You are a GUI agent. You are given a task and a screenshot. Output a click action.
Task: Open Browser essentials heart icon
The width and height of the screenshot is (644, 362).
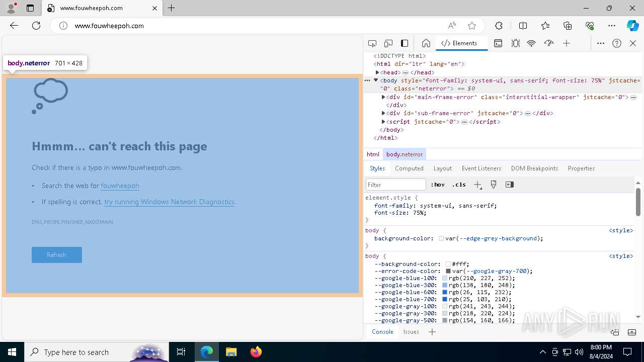click(590, 26)
